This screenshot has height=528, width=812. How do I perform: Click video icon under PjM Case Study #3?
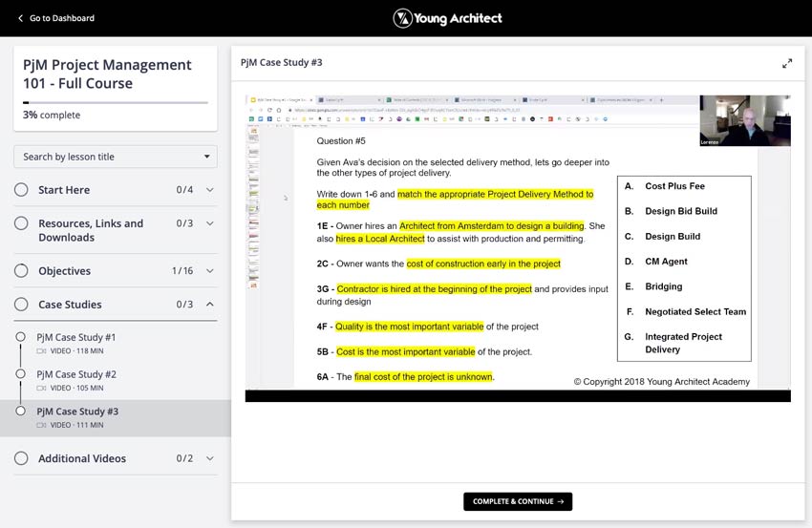(42, 425)
